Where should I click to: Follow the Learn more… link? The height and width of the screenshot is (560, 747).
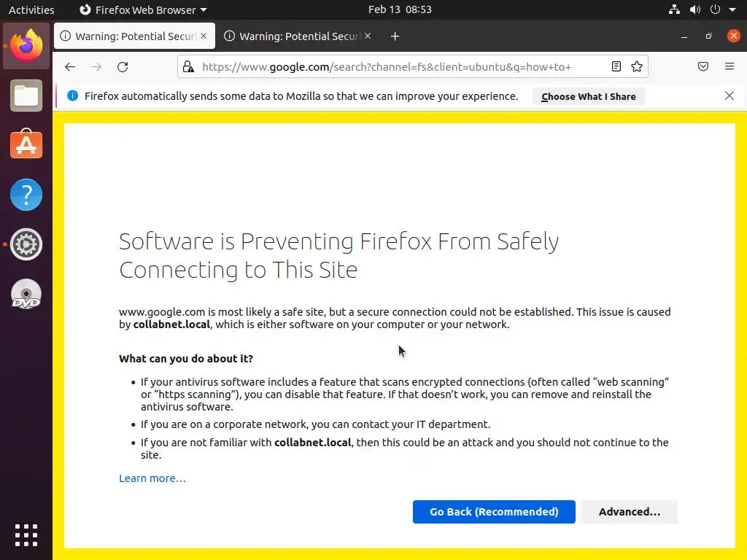coord(152,478)
